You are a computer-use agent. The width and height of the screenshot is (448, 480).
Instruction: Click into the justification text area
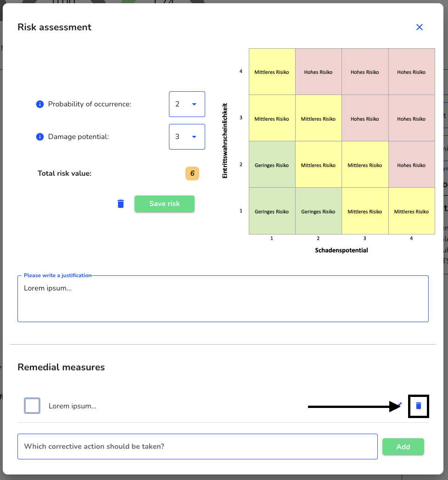(223, 299)
